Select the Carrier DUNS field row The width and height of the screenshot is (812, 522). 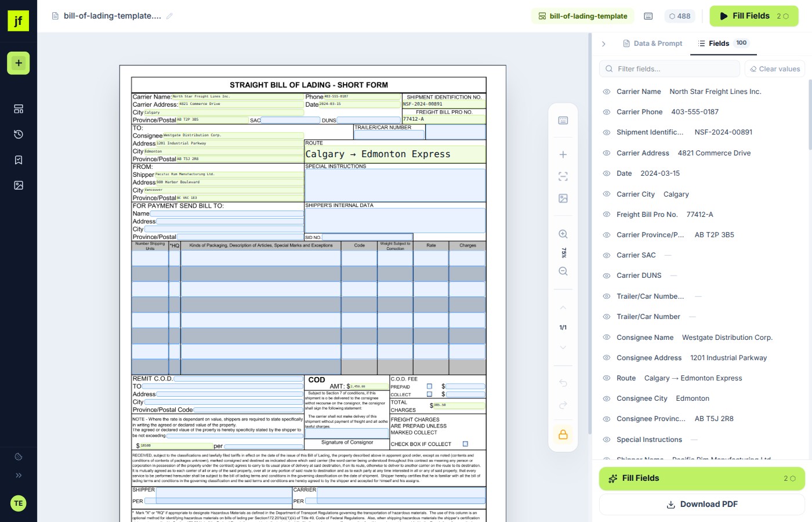pyautogui.click(x=702, y=275)
